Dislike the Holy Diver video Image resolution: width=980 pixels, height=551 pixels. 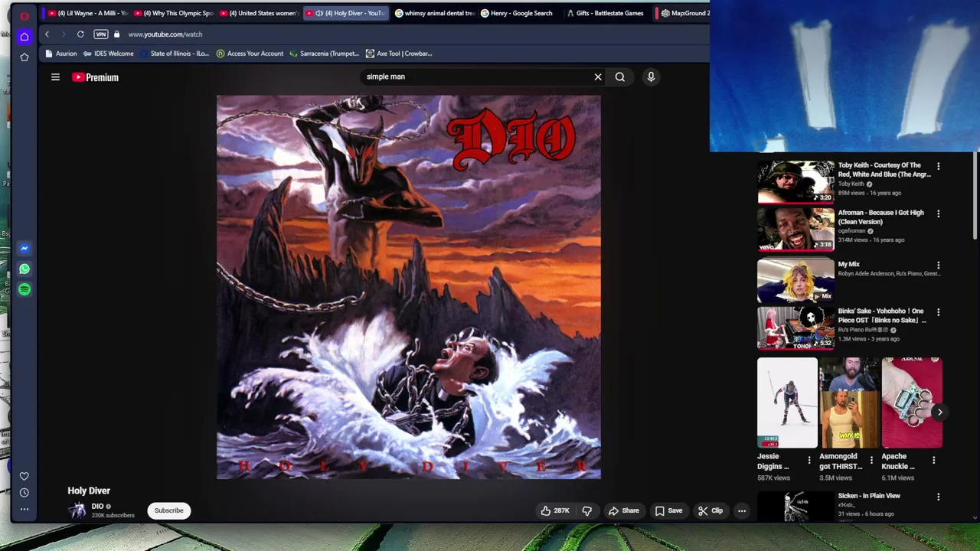(x=587, y=510)
